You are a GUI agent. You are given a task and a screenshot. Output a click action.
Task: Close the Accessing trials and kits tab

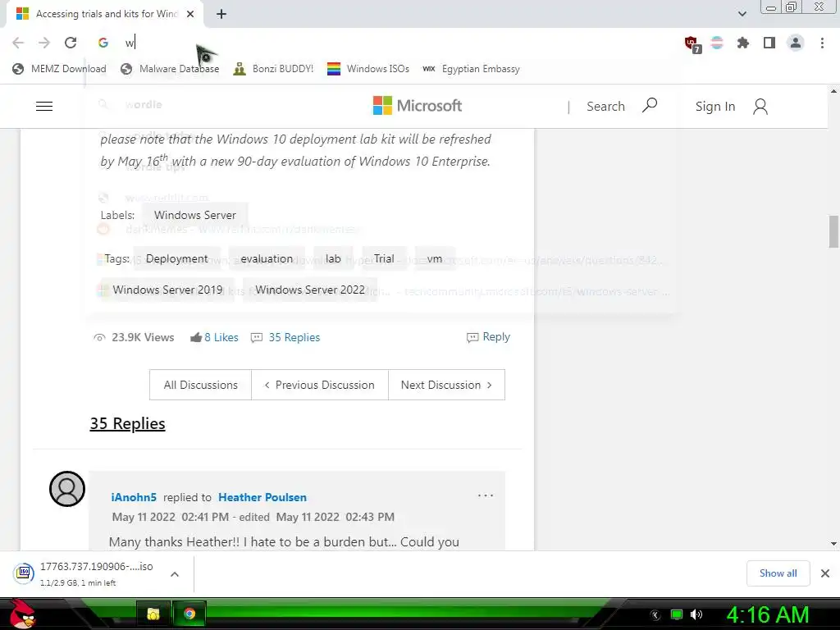tap(190, 14)
